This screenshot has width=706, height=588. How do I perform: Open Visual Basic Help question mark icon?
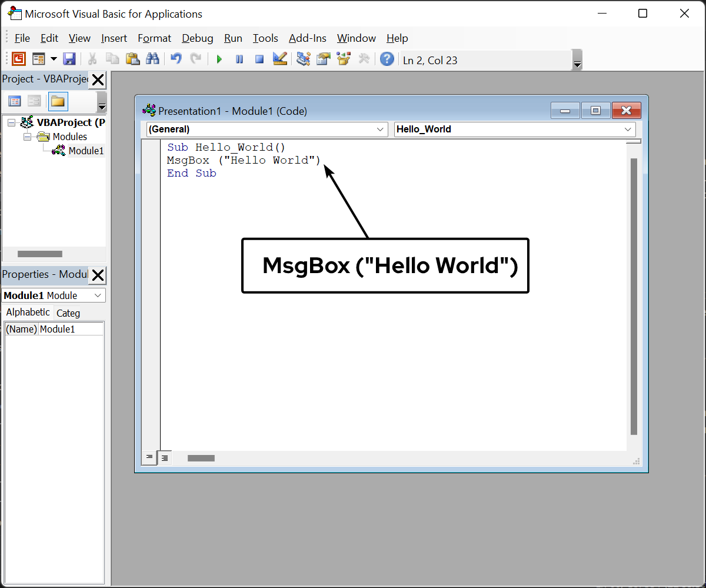(x=387, y=59)
